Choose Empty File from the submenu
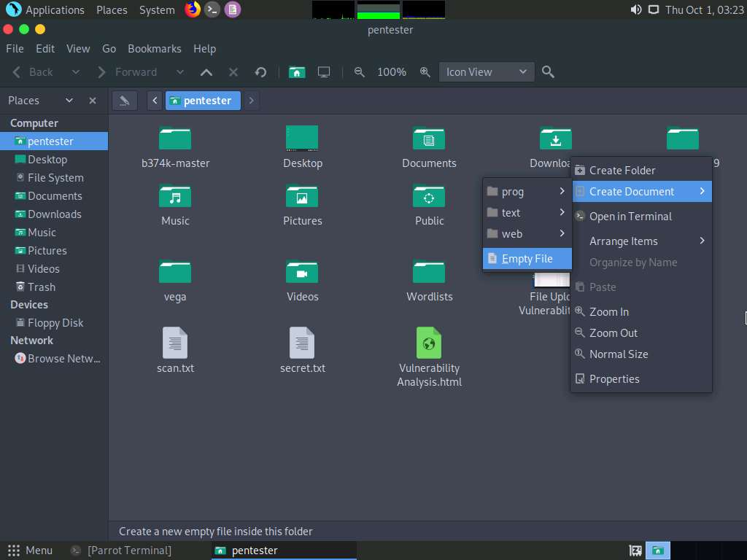Image resolution: width=747 pixels, height=560 pixels. pyautogui.click(x=527, y=259)
